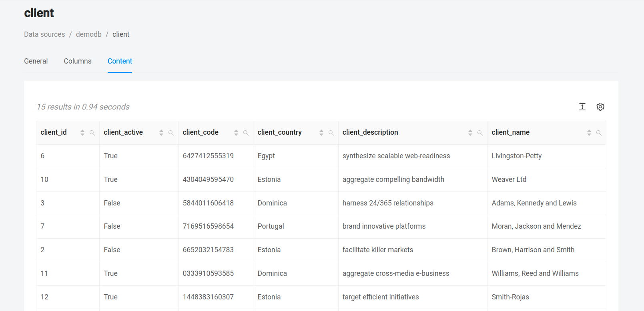Click the row height adjust icon
Viewport: 644px width, 311px height.
[x=582, y=107]
